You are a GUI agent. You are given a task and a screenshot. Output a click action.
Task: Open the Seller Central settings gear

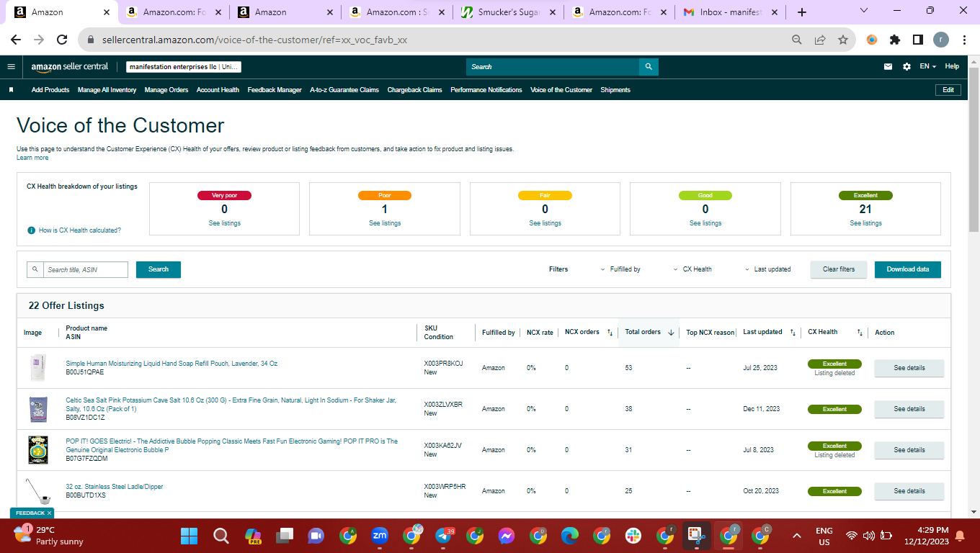click(x=906, y=66)
